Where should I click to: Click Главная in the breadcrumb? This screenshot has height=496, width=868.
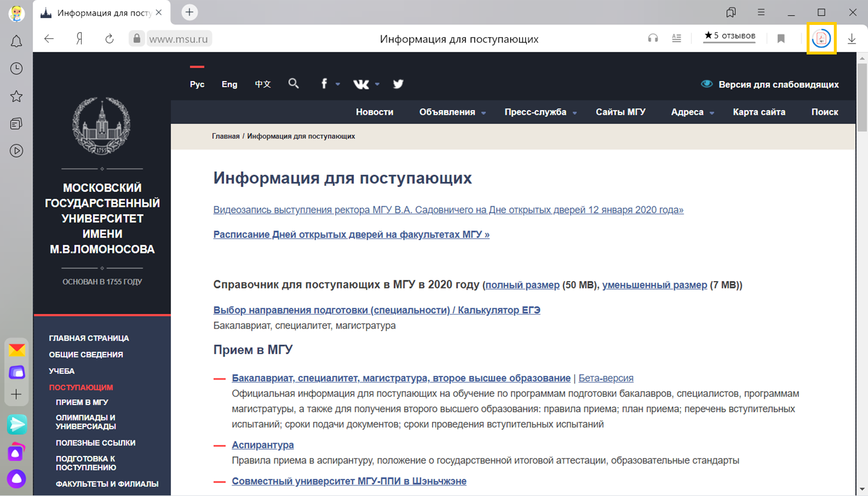point(226,136)
